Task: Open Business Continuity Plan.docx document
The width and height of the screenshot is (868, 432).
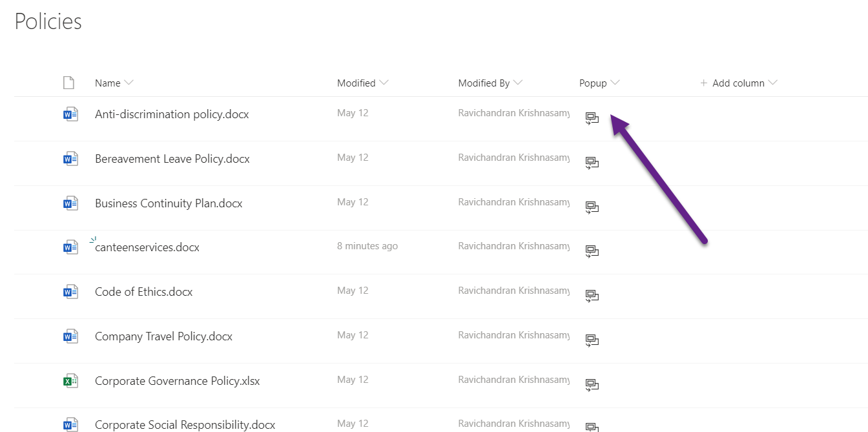Action: point(169,203)
